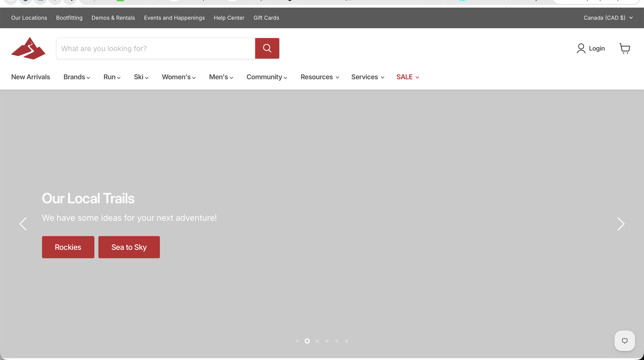Select the fifth carousel dot
The width and height of the screenshot is (644, 360).
337,341
